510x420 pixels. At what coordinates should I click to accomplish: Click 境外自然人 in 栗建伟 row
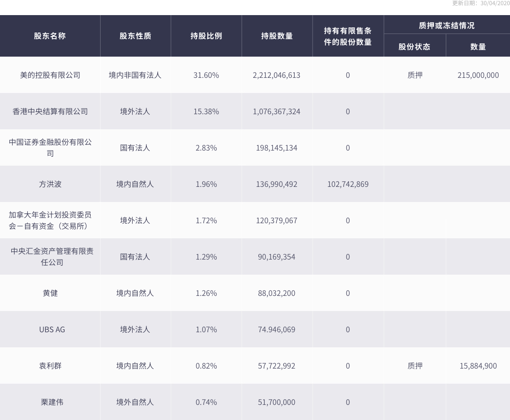click(135, 402)
